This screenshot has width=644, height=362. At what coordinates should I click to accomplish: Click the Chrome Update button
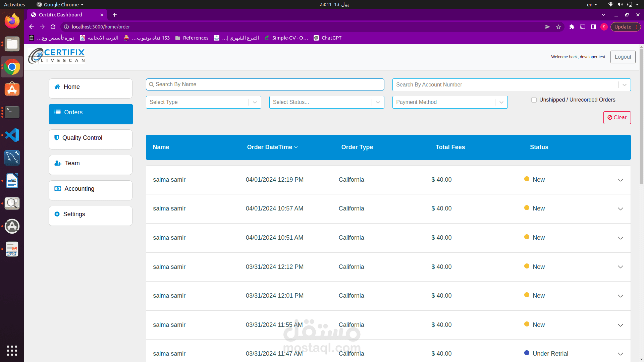tap(625, 27)
